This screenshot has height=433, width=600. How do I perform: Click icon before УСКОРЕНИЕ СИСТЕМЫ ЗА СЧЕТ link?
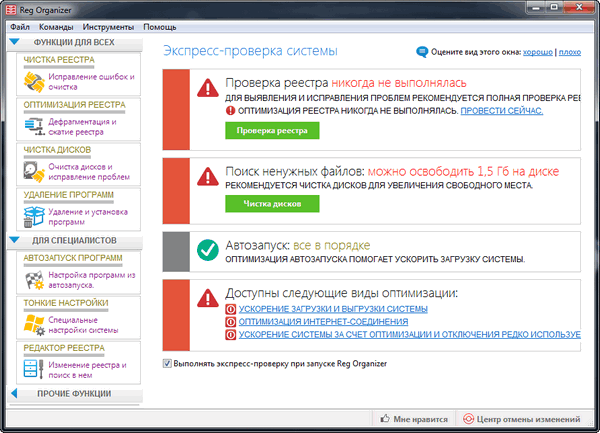[x=230, y=335]
